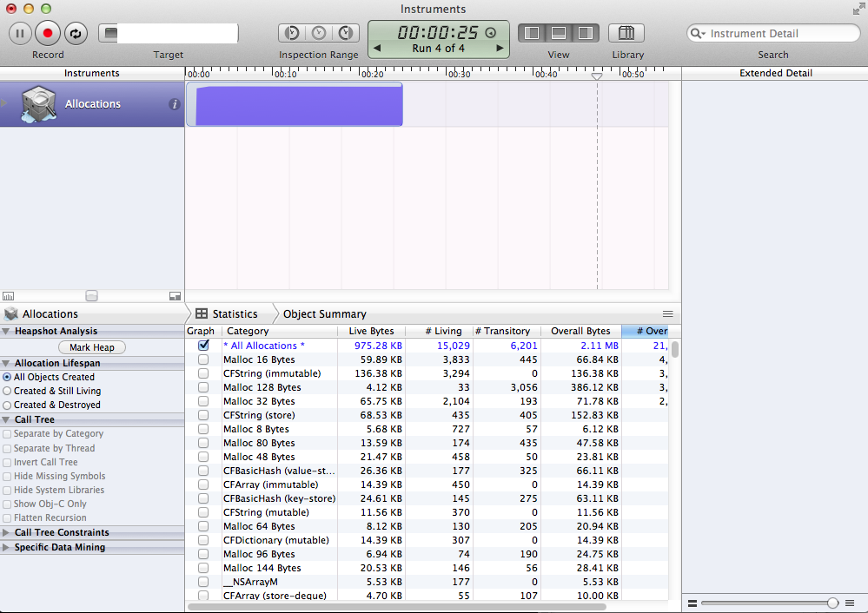This screenshot has height=613, width=868.
Task: Click the Allocations detail pane icon
Action: (x=11, y=314)
